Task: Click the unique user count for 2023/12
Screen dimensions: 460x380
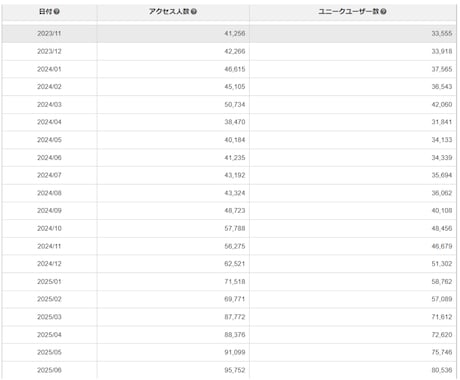Action: tap(442, 51)
